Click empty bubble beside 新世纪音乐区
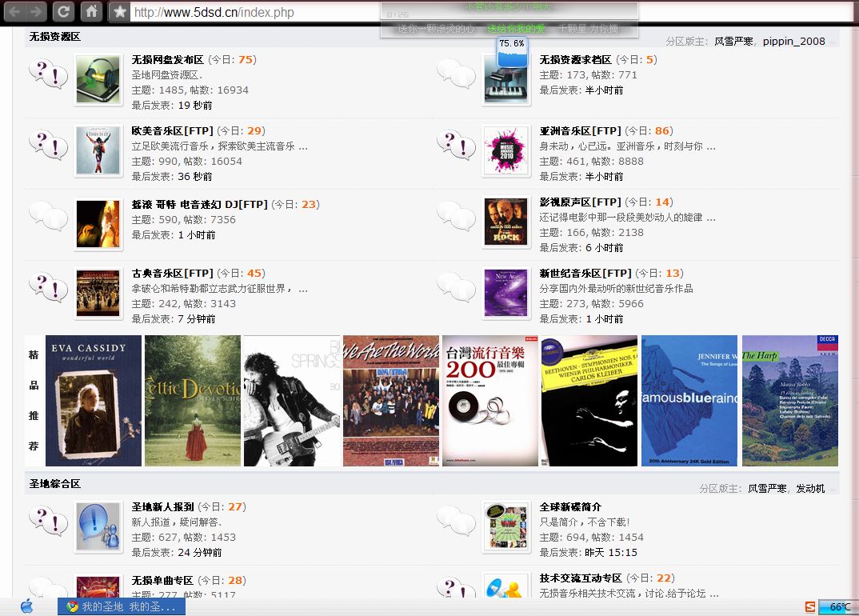Viewport: 859px width, 616px height. 457,287
